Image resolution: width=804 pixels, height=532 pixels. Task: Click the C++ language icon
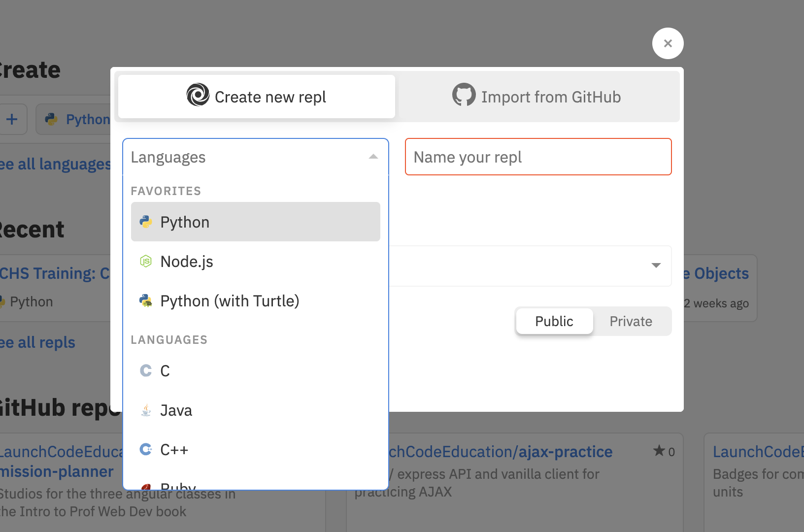point(146,450)
